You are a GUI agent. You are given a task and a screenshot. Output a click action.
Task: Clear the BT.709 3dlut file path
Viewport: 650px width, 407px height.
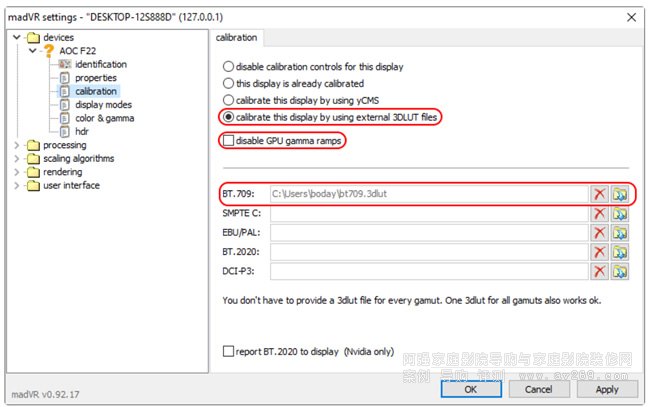(600, 195)
